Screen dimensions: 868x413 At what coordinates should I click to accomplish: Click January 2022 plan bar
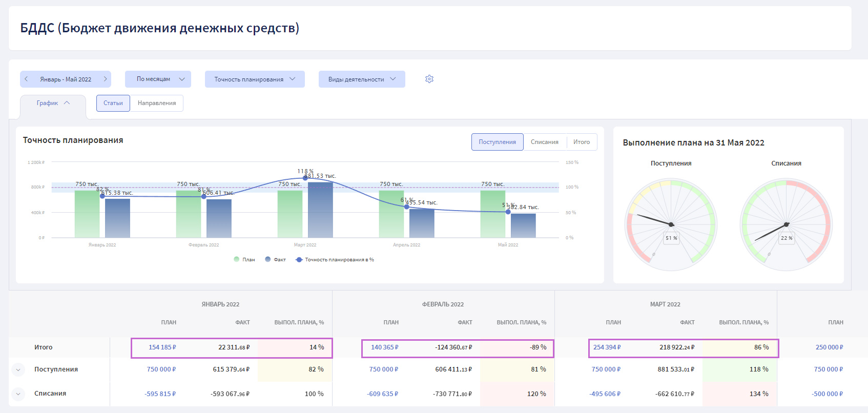[87, 214]
